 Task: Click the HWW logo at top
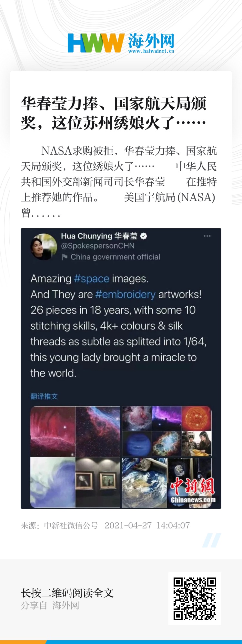96,43
